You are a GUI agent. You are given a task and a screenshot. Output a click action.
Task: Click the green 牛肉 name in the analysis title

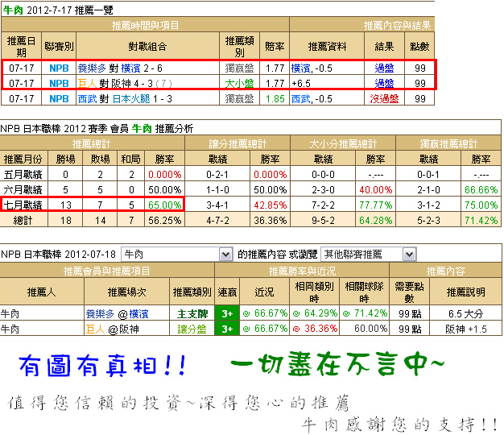click(142, 129)
